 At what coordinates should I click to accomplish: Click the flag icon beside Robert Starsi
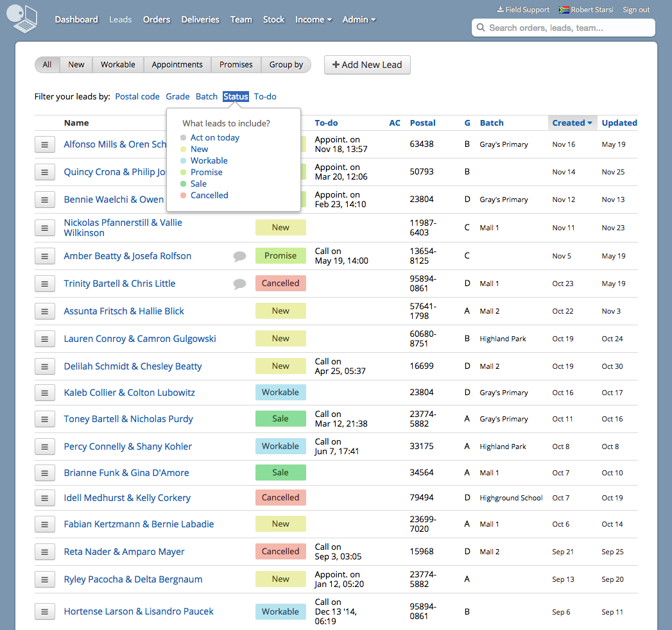coord(564,9)
